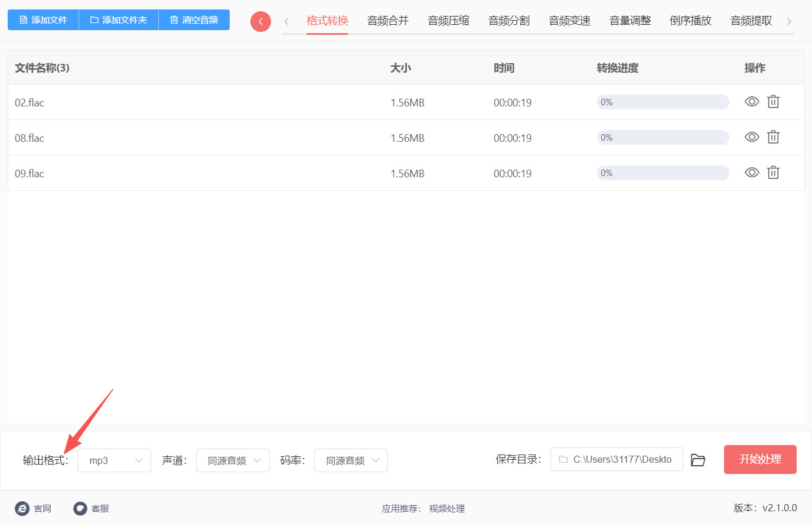Click the red collapse sidebar arrow
Screen dimensions: 812x526
[260, 21]
